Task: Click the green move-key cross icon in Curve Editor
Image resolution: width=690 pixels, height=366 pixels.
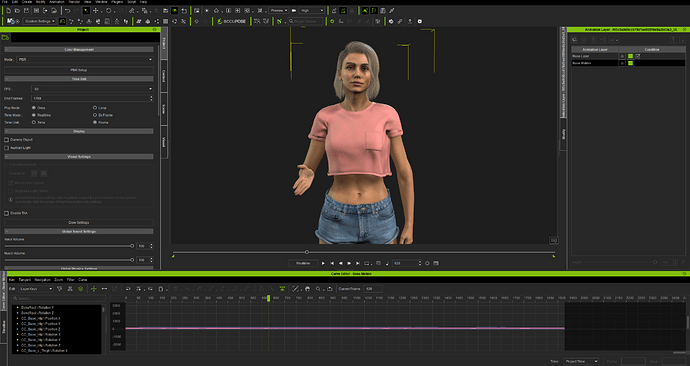Action: tap(94, 289)
